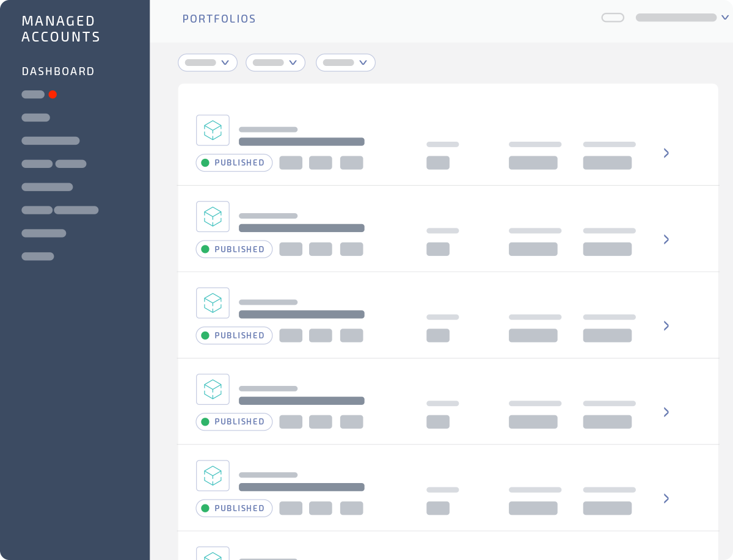Click the second portfolio's cube icon

coord(213,216)
